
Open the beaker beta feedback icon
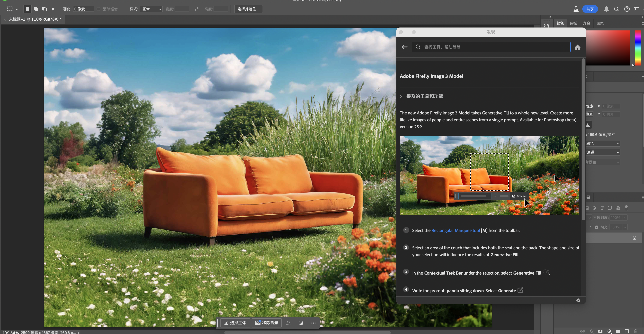click(576, 9)
